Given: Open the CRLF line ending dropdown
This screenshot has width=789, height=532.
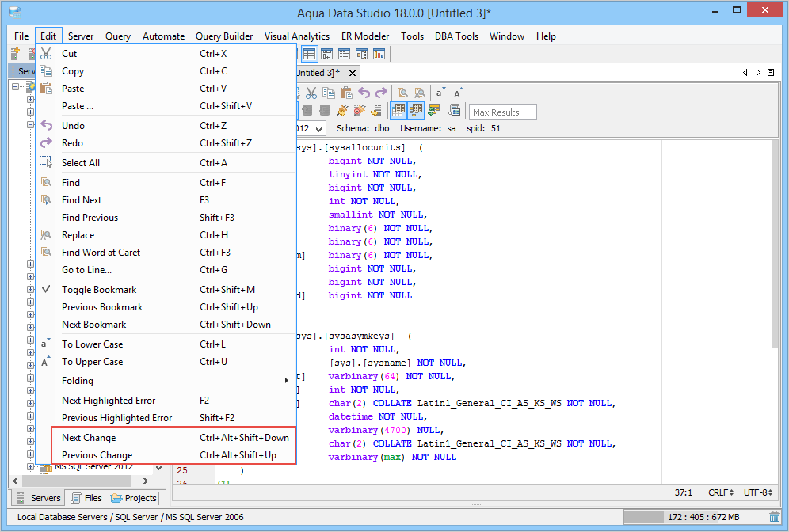Looking at the screenshot, I should click(721, 492).
